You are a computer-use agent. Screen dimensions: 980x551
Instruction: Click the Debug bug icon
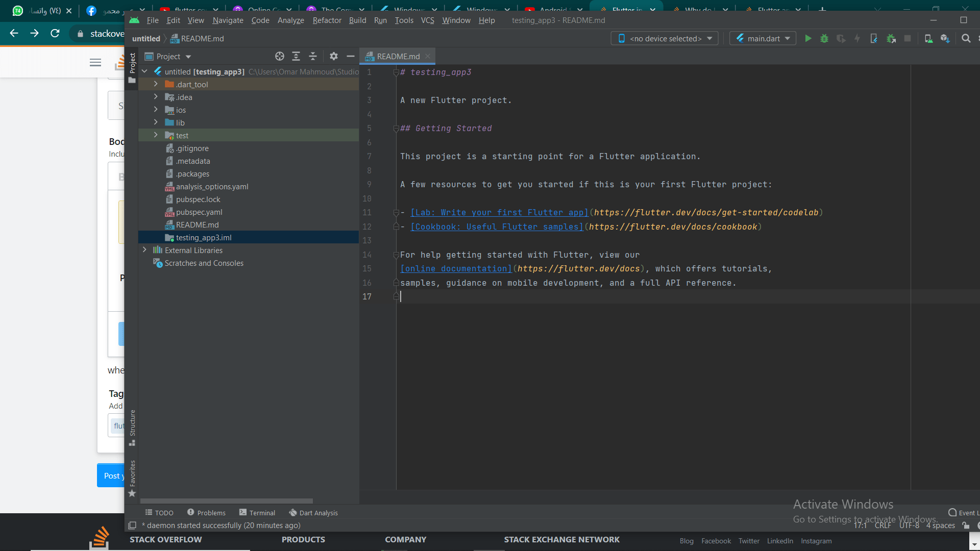point(824,38)
